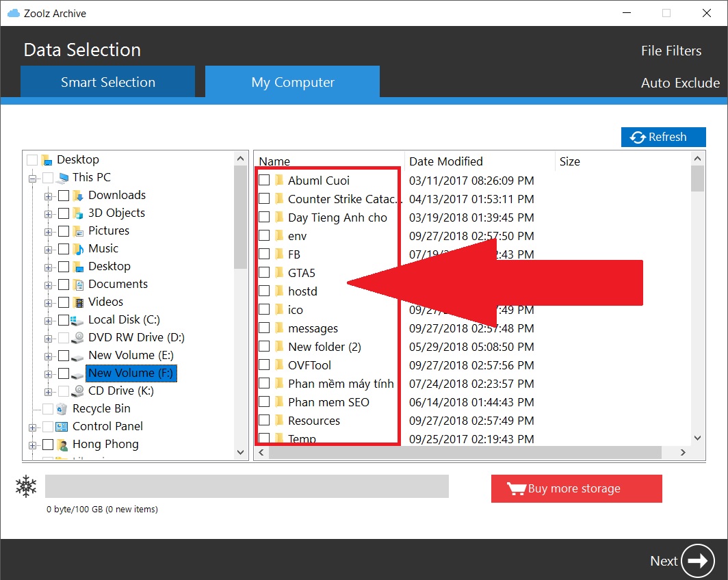The image size is (728, 580).
Task: Click the Recycle Bin icon
Action: tap(62, 409)
